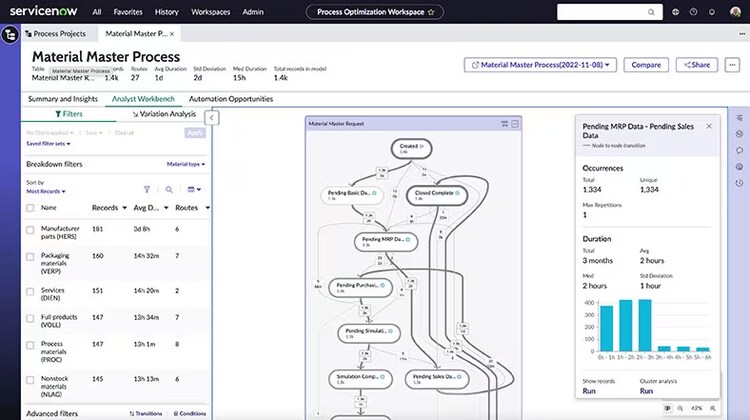Click the search magnifier in top bar
Viewport: 750px width, 420px height.
click(651, 12)
